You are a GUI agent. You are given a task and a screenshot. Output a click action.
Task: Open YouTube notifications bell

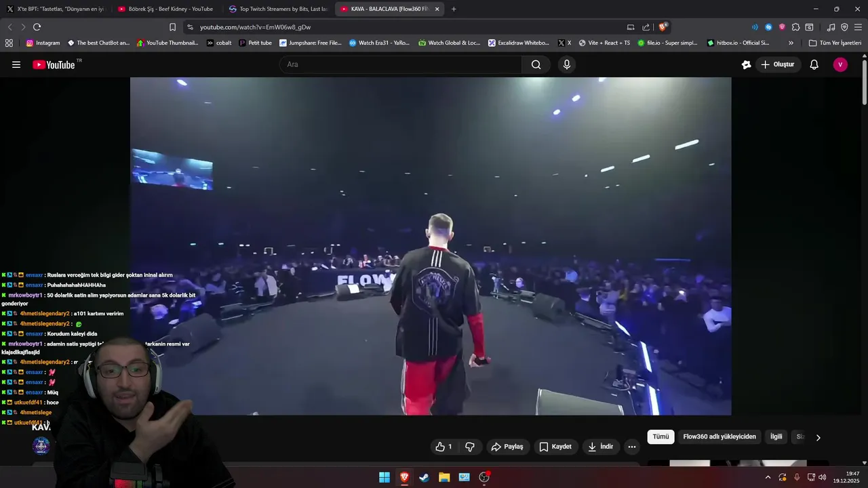click(814, 64)
